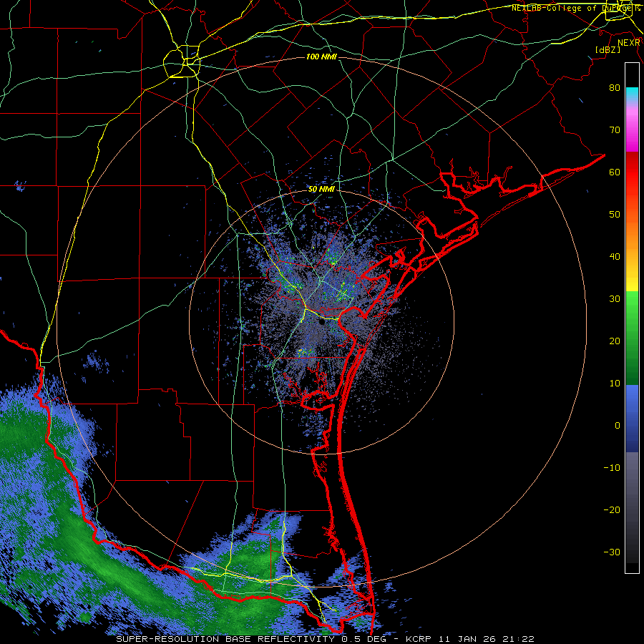Click the '50 NMI' range ring label
Screen dimensions: 644x644
[x=321, y=190]
